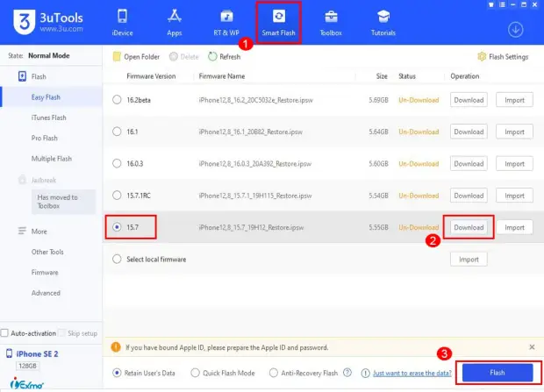Click Anti-Recovery Flash help question icon

click(x=347, y=373)
